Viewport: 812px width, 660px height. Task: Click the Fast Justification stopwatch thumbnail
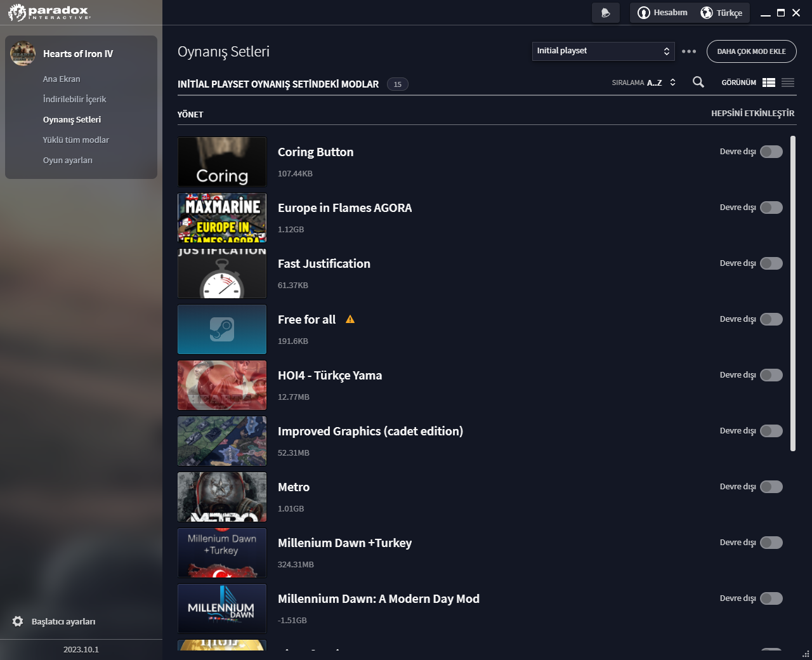point(222,274)
